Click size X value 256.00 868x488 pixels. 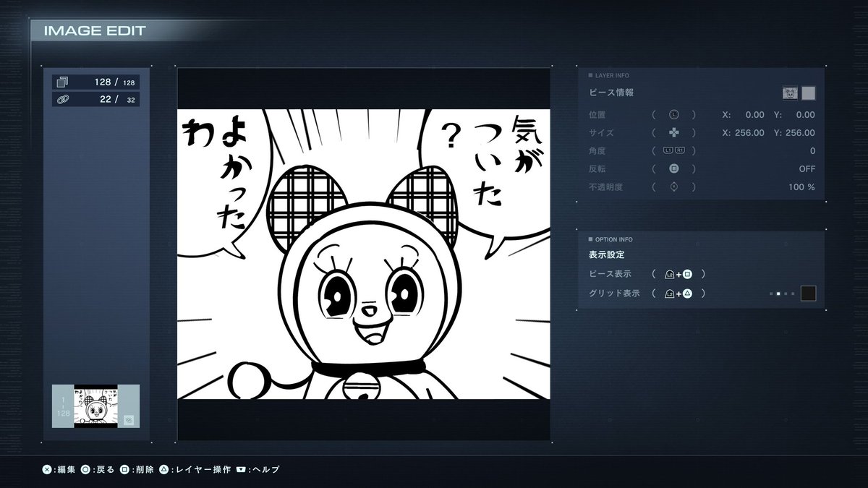click(x=749, y=132)
